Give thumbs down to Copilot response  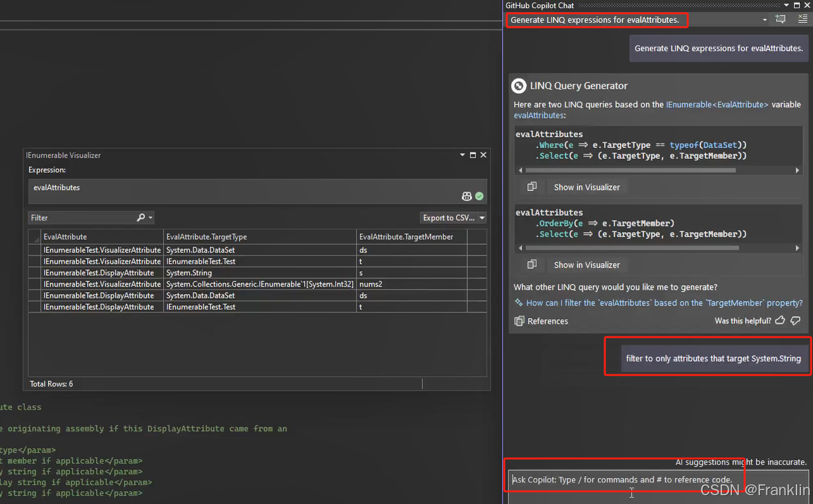[796, 321]
